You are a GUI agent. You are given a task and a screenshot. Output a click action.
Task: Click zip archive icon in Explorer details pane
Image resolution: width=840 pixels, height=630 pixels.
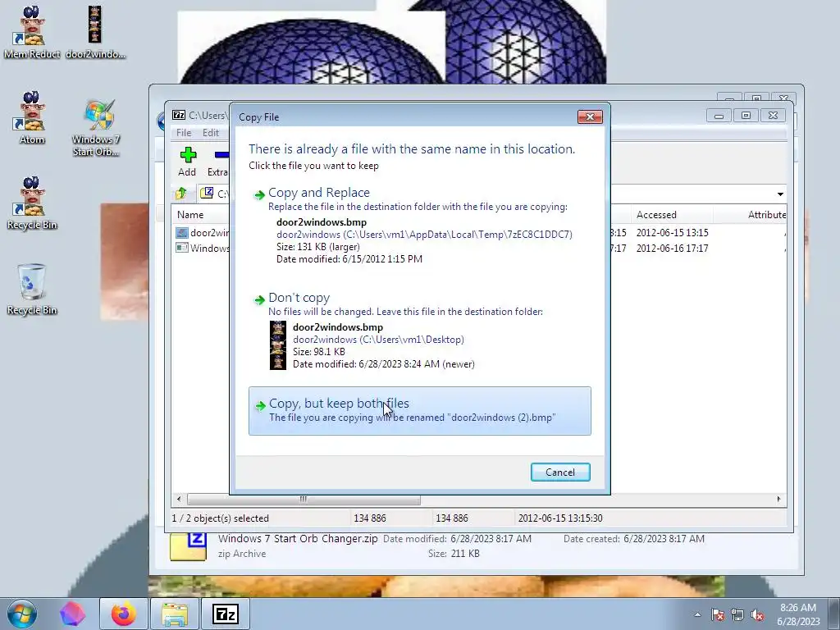point(188,546)
